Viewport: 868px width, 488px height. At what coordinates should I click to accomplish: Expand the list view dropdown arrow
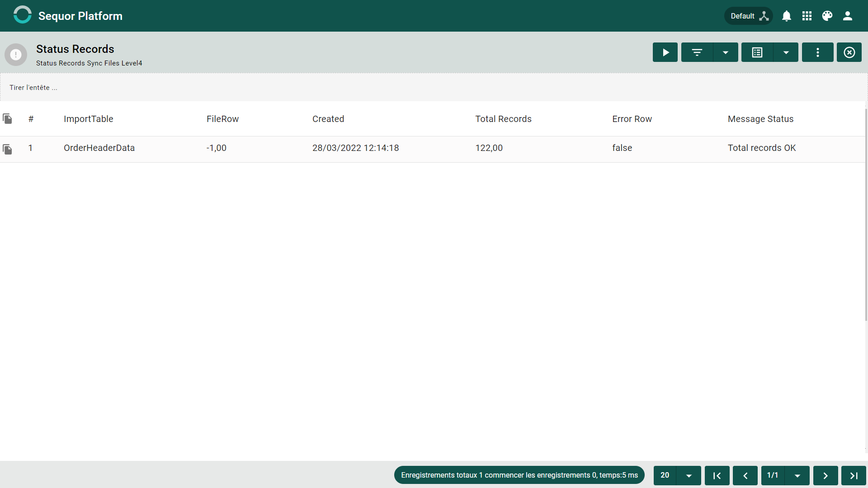[x=786, y=52]
